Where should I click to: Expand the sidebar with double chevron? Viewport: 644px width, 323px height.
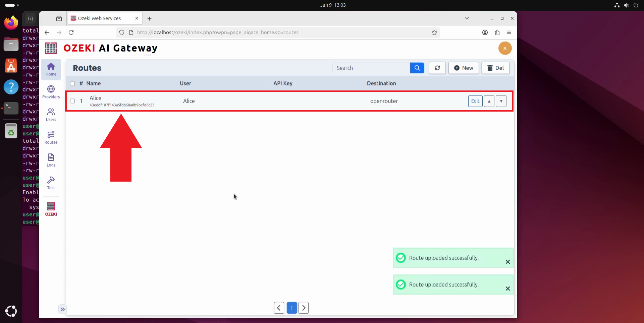[63, 309]
